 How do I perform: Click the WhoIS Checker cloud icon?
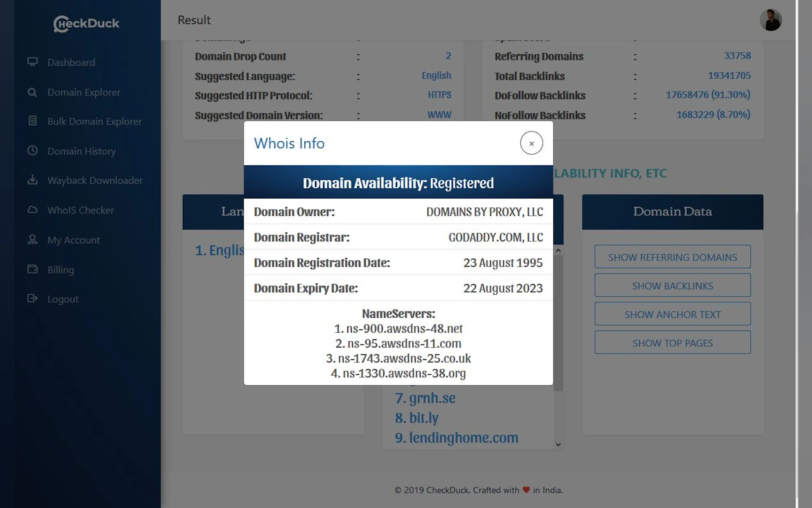click(32, 210)
